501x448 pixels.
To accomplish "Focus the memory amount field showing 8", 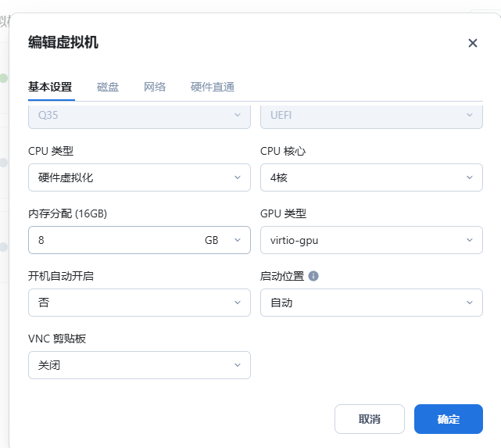I will (x=115, y=240).
